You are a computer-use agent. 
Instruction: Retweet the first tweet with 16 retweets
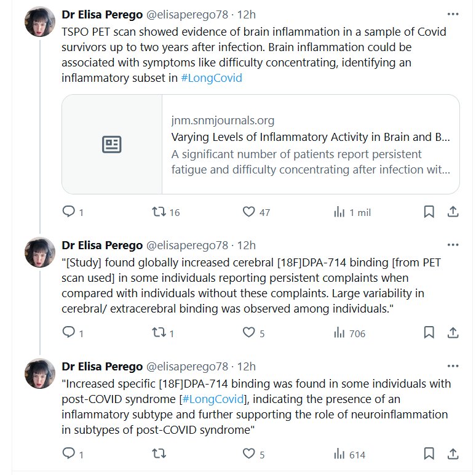[x=159, y=212]
